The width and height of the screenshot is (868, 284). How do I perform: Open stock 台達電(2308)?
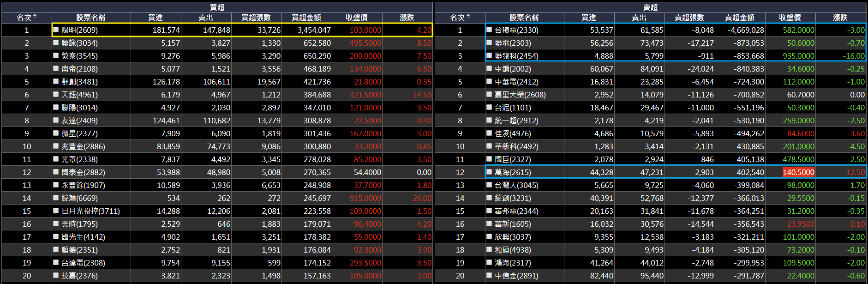pyautogui.click(x=83, y=262)
